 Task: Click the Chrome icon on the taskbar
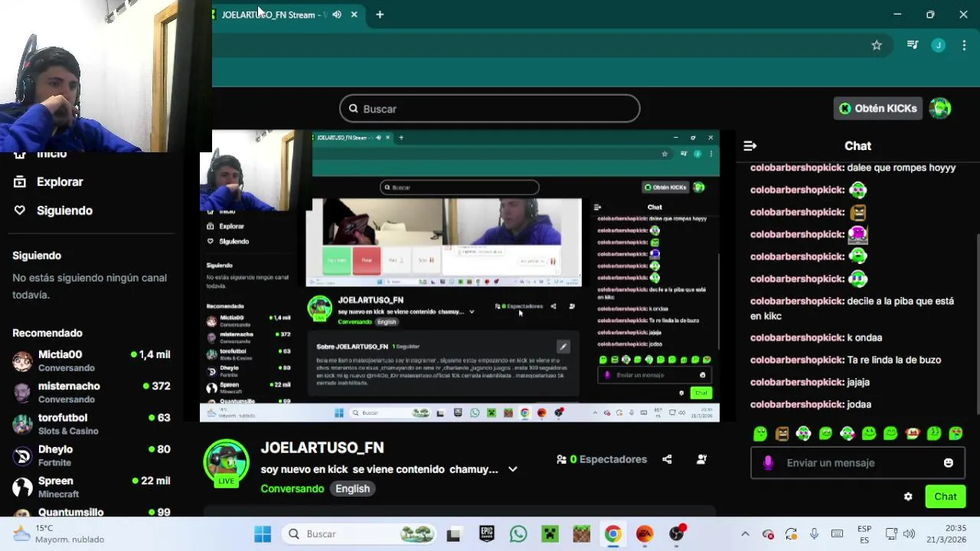click(x=612, y=534)
